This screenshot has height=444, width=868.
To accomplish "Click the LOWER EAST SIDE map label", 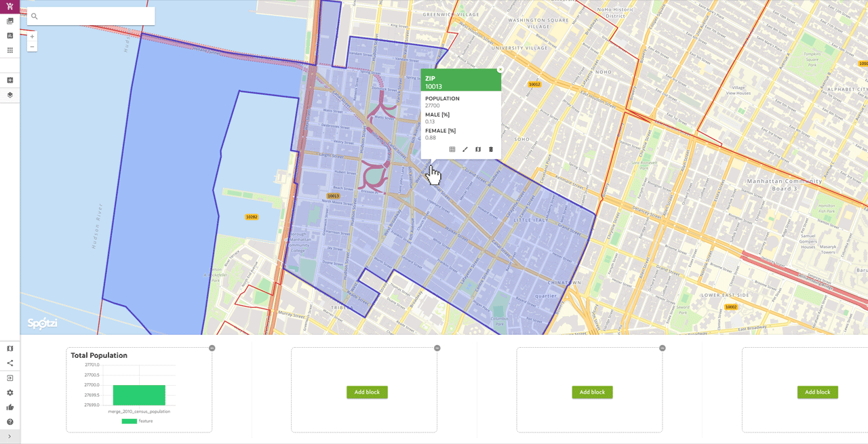I will 725,296.
